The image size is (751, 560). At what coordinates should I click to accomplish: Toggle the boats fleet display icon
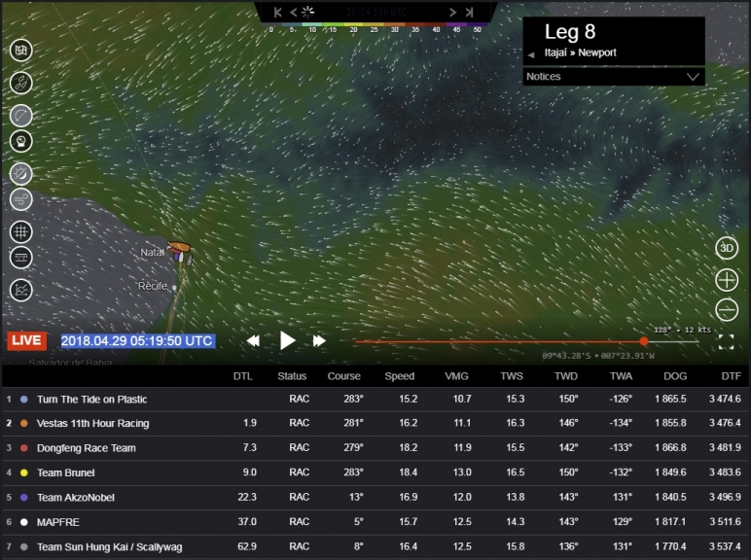coord(21,83)
